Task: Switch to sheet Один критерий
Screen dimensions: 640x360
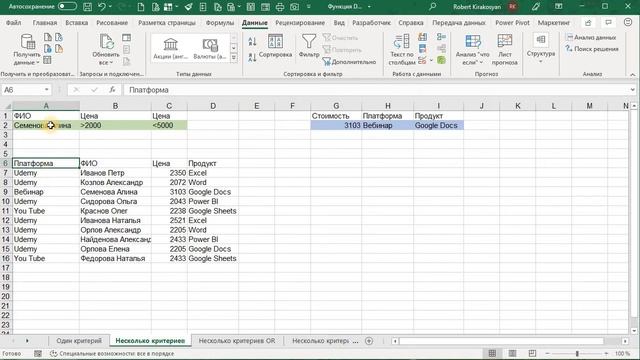Action: (x=79, y=341)
